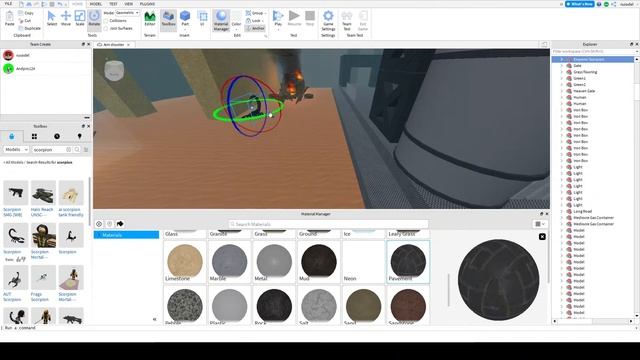This screenshot has width=640, height=360.
Task: Duplicate the selection
Action: [29, 28]
